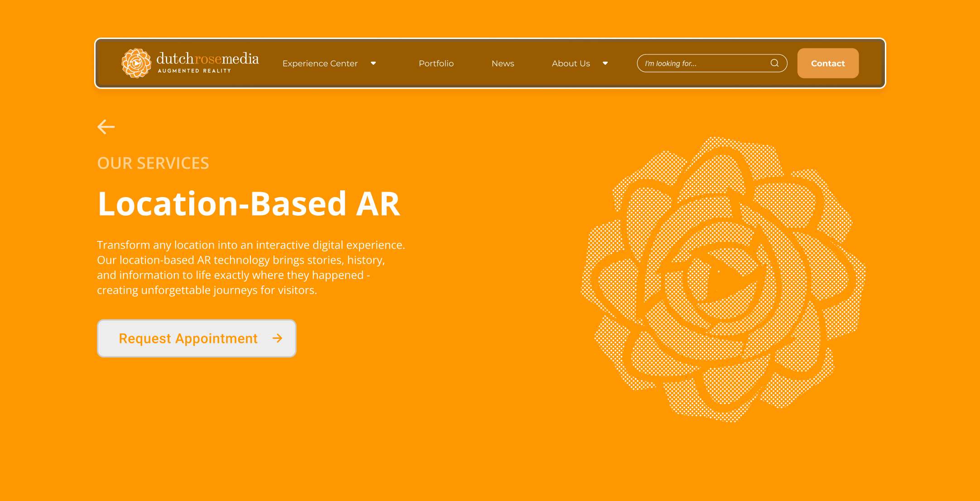The width and height of the screenshot is (980, 501).
Task: Click the OUR SERVICES breadcrumb label
Action: [x=153, y=163]
